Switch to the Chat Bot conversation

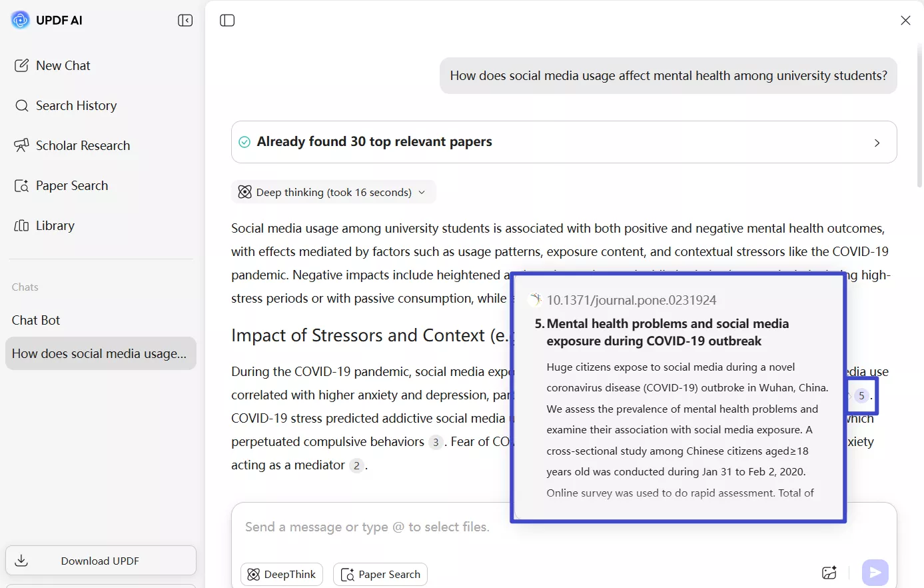pos(36,320)
